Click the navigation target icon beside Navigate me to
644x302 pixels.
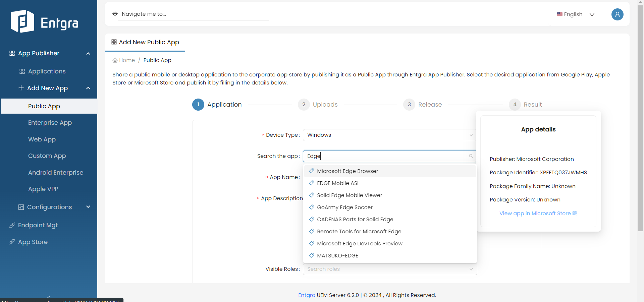(115, 14)
